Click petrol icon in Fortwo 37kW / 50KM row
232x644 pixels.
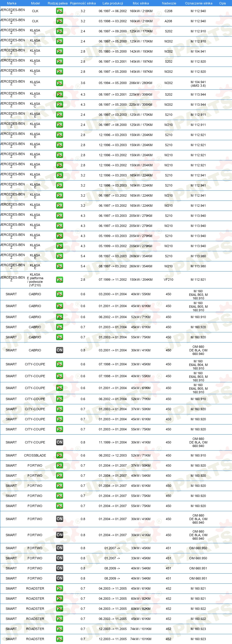[x=59, y=465]
